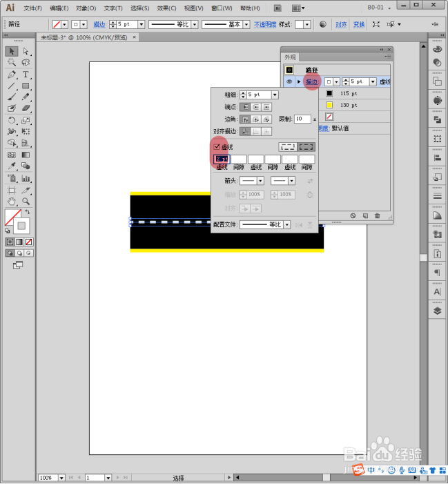The image size is (448, 484).
Task: Select preserve exact dash lengths option
Action: point(288,147)
